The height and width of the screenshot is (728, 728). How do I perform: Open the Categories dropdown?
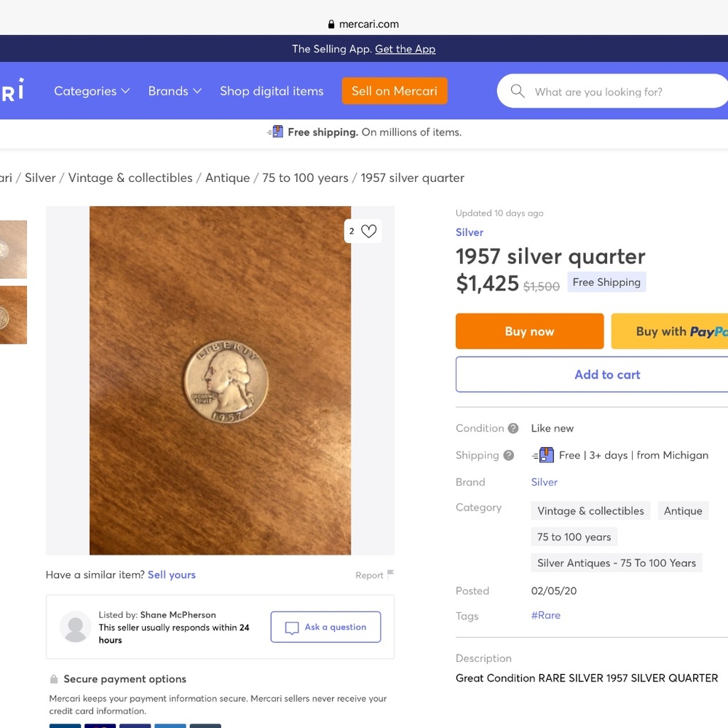92,91
